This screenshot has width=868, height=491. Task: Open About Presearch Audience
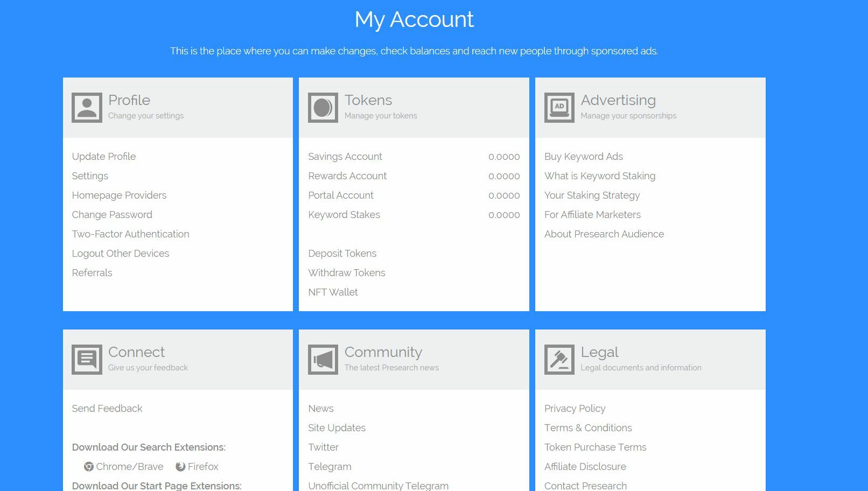pyautogui.click(x=604, y=234)
